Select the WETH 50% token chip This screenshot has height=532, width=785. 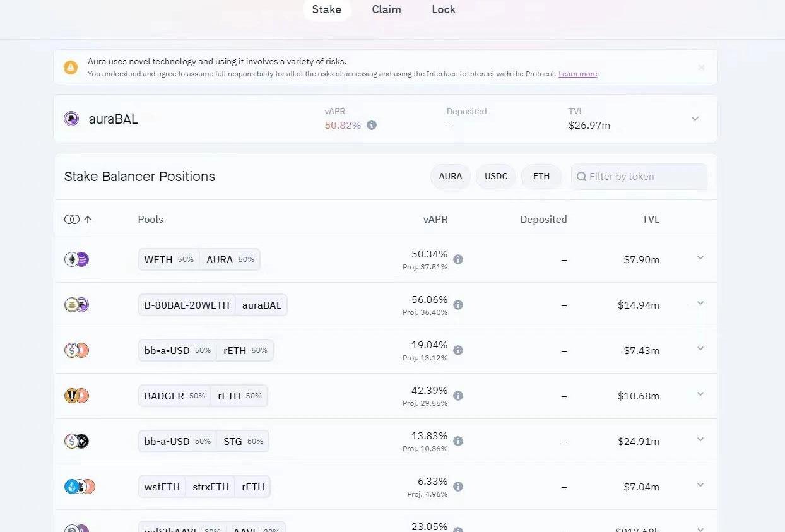pyautogui.click(x=169, y=259)
